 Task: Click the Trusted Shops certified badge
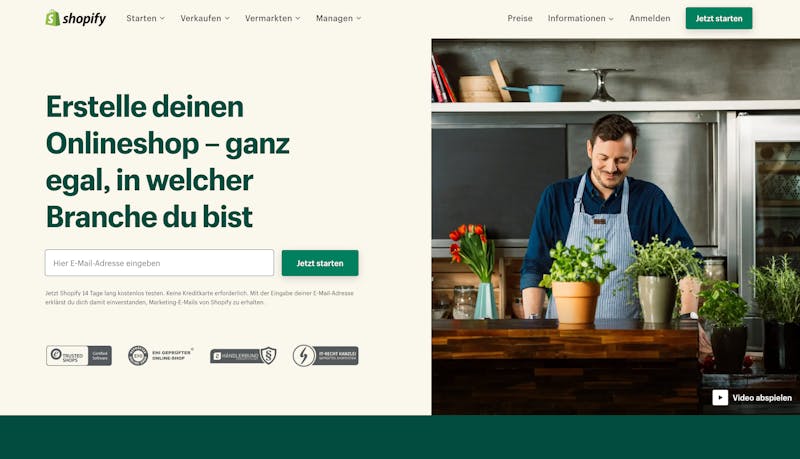click(79, 355)
